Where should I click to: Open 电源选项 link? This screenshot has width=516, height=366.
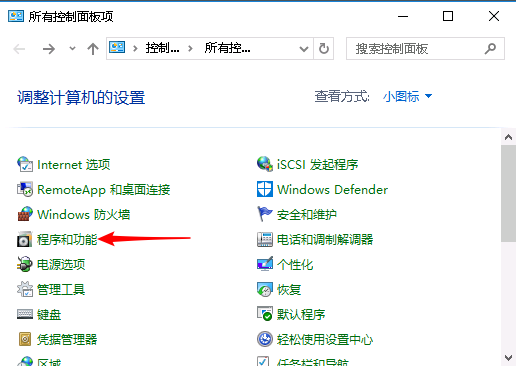click(61, 265)
